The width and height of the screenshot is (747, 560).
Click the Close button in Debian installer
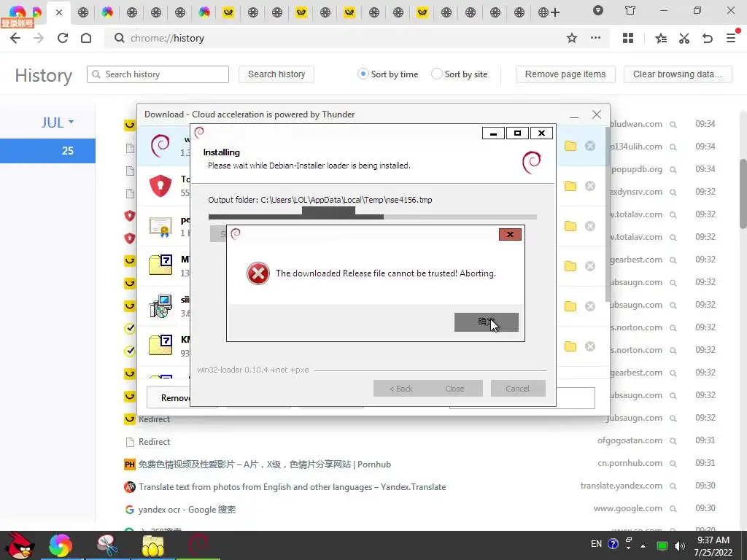coord(455,389)
